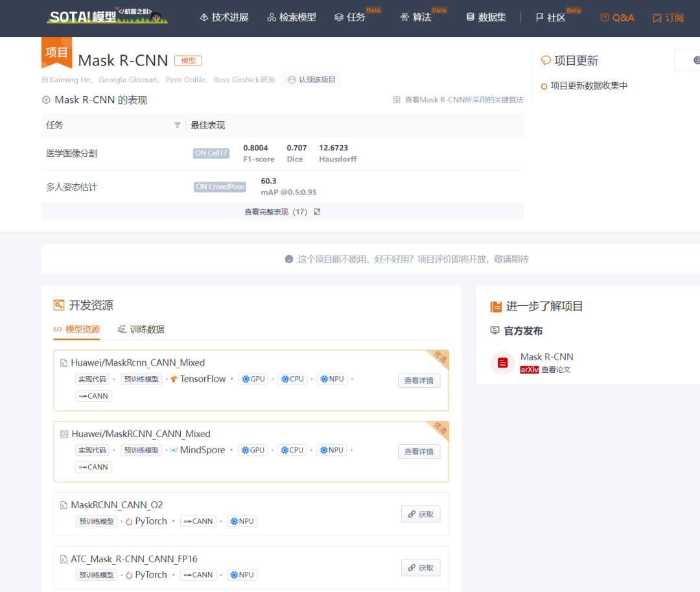Click the 认领该项目 button

point(311,79)
